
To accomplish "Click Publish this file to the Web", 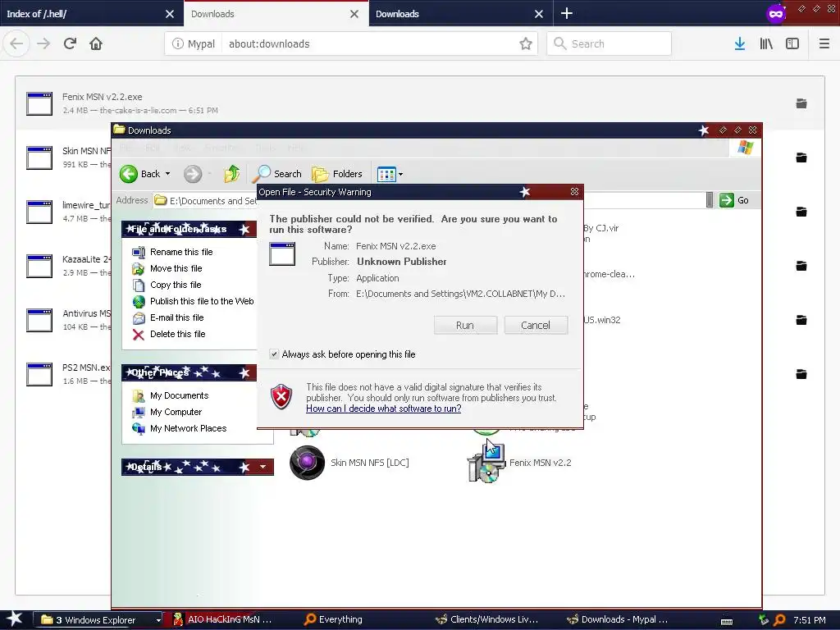I will (202, 301).
